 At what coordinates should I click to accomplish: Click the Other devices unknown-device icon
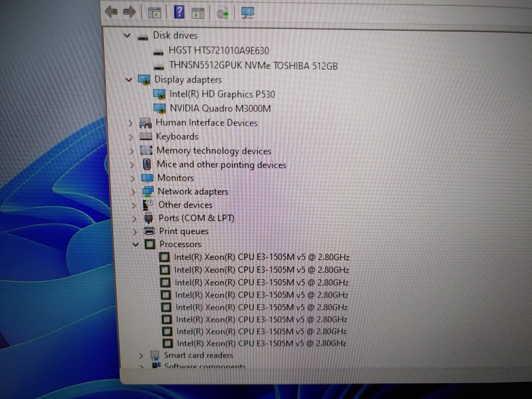coord(148,205)
